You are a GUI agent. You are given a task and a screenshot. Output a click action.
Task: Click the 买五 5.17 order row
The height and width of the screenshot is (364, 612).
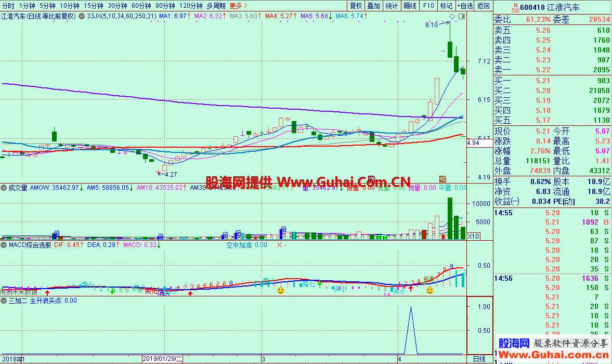pos(552,120)
